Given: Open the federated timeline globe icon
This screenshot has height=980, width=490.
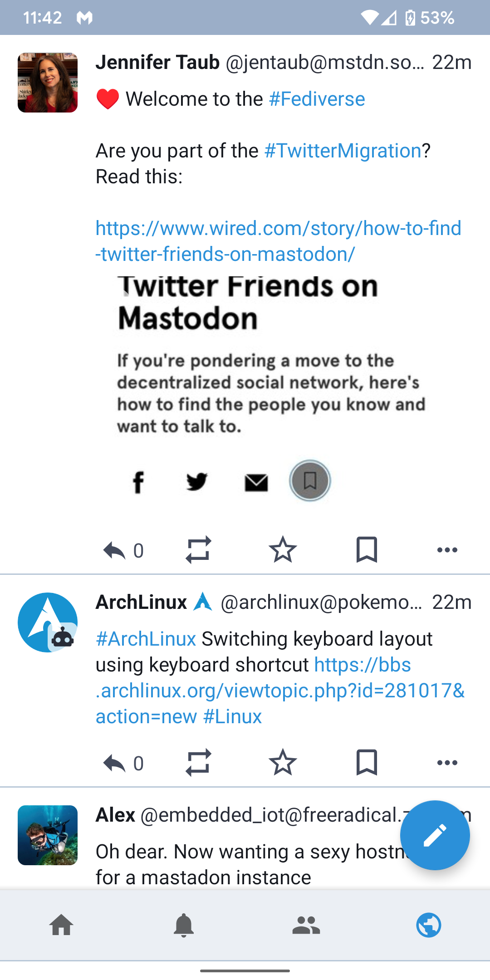Looking at the screenshot, I should [428, 926].
